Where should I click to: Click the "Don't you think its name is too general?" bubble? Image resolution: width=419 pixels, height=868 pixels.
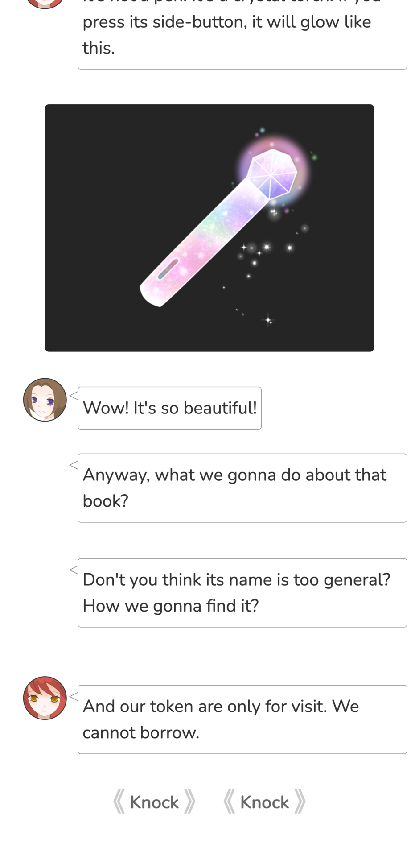point(242,592)
